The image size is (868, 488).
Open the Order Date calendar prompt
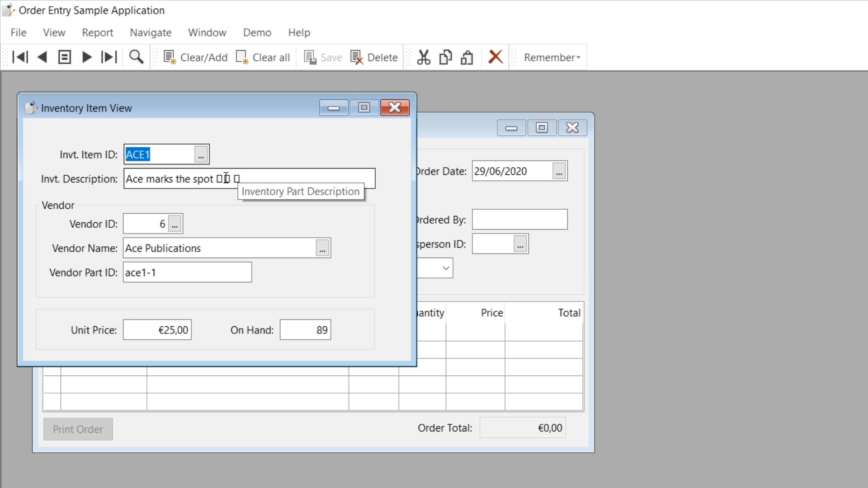[559, 172]
